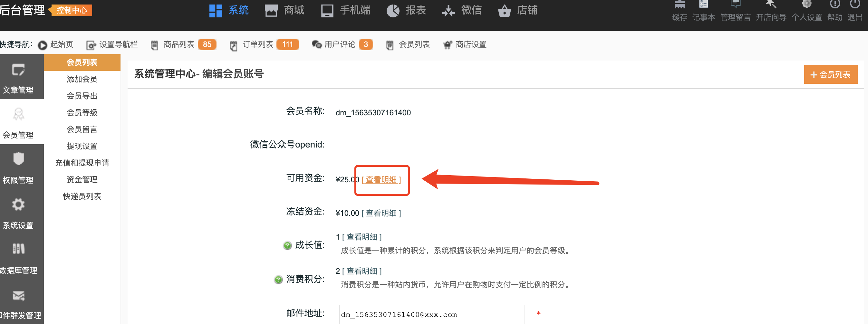This screenshot has height=324, width=868.
Task: Open 设置导航栏 quick link
Action: click(118, 44)
